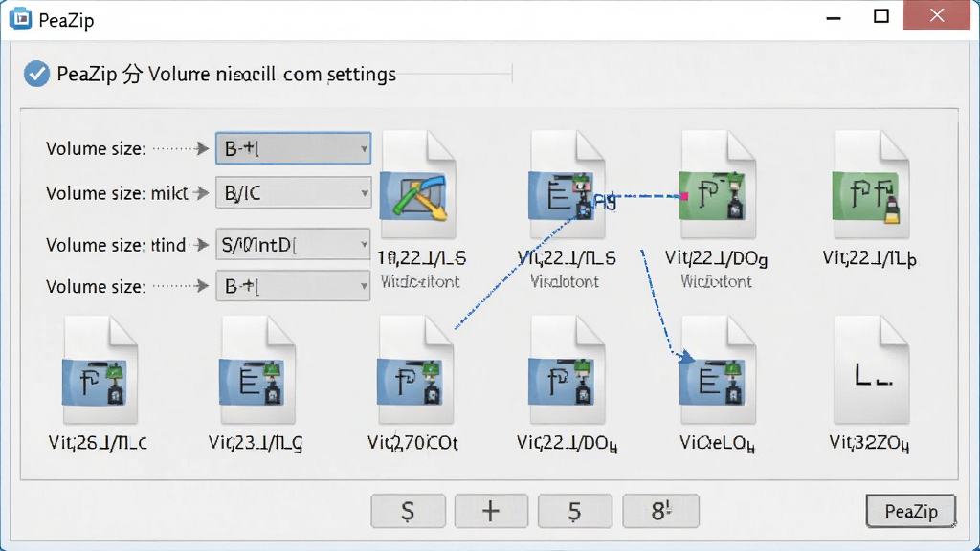This screenshot has height=551, width=980.
Task: Click the PeaZip button at bottom right
Action: [911, 511]
